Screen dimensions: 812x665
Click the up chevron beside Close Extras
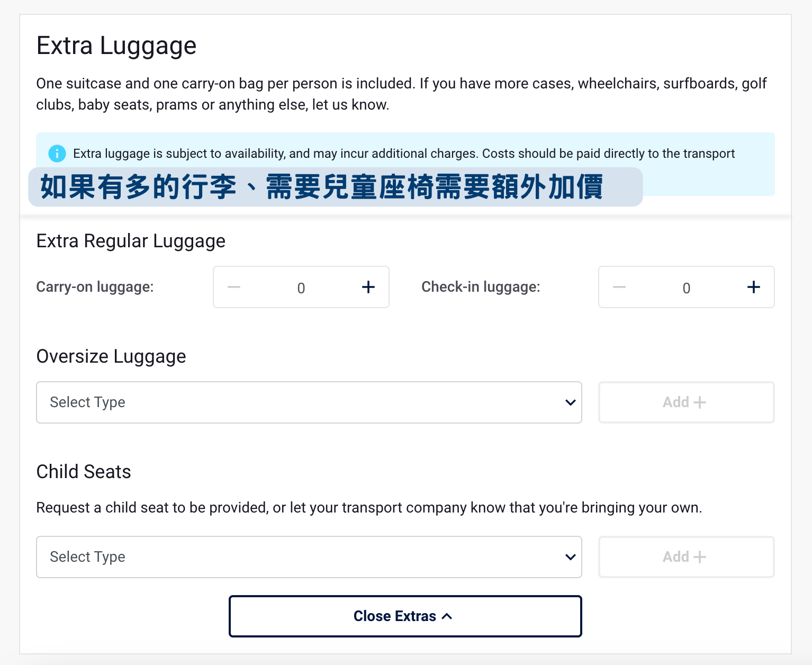[447, 616]
